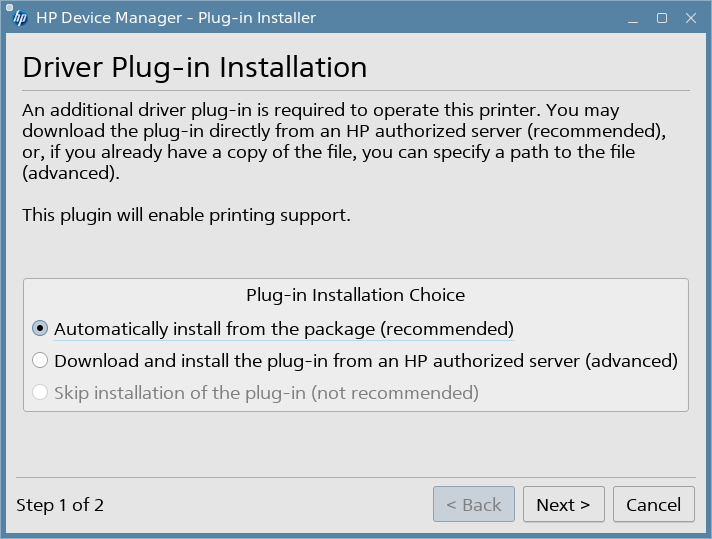Click the 'Step 1 of 2' indicator
This screenshot has height=539, width=712.
pos(60,505)
